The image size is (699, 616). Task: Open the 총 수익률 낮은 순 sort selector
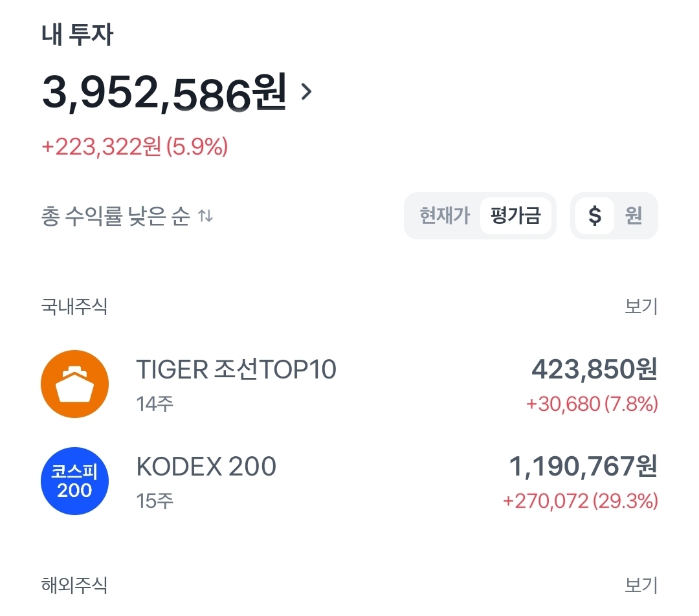[x=115, y=217]
